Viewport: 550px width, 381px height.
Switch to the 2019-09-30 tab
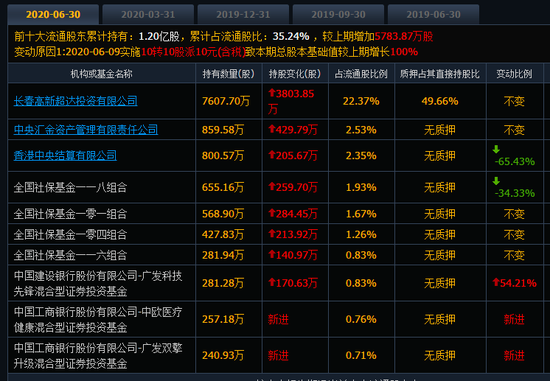[x=338, y=14]
